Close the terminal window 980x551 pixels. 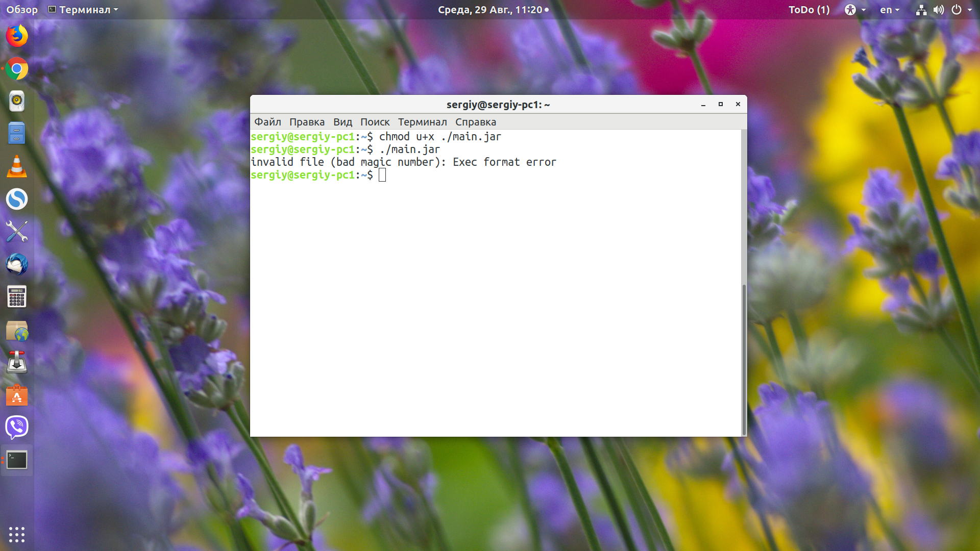click(738, 104)
